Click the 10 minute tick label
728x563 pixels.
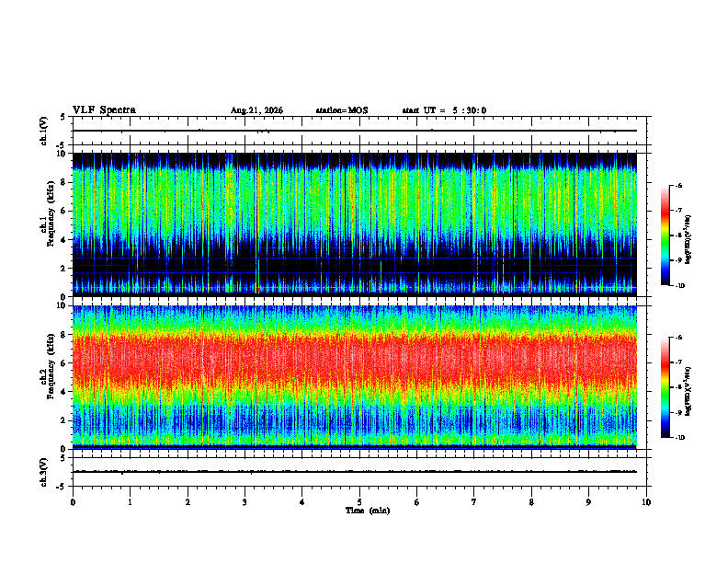[646, 502]
